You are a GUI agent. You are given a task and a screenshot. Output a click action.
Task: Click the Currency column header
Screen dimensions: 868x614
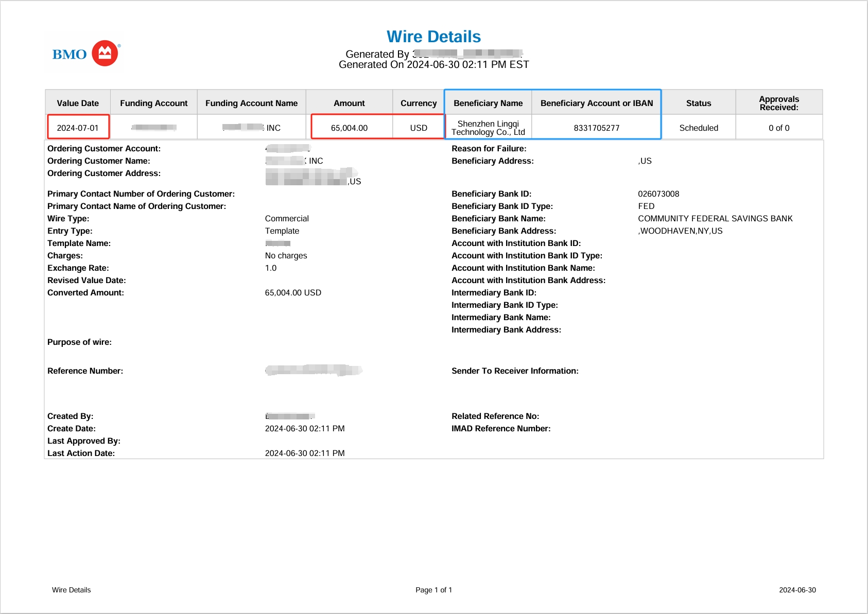[419, 103]
